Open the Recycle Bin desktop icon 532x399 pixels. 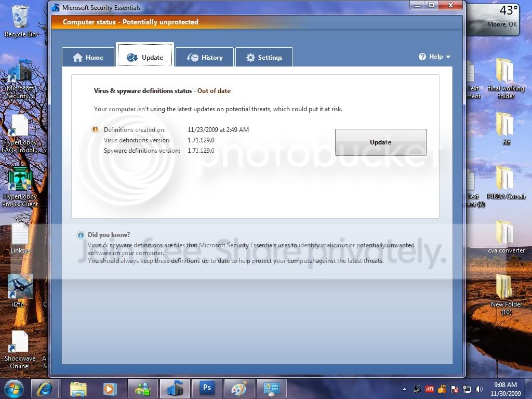pos(20,21)
